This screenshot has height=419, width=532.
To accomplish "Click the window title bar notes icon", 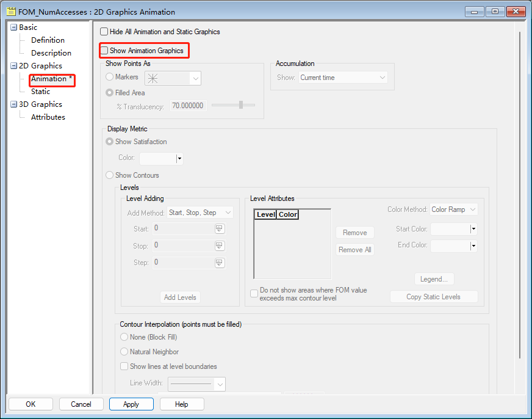I will [x=10, y=12].
